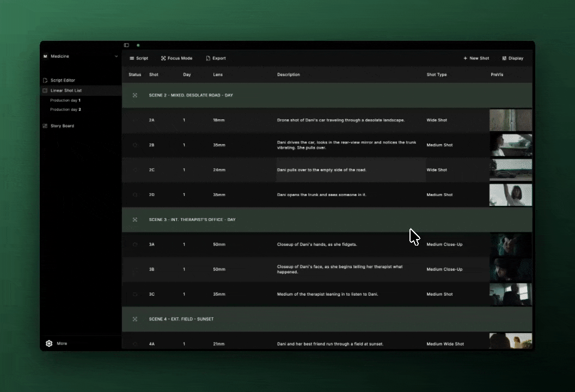The height and width of the screenshot is (392, 575).
Task: Click the 21mm lens cell for 4A
Action: pos(219,344)
